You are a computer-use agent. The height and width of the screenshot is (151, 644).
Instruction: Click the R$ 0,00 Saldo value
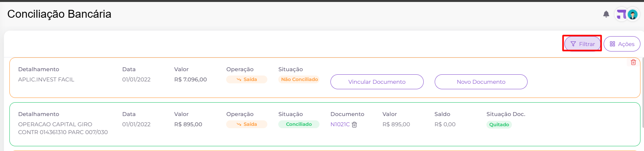[x=445, y=124]
